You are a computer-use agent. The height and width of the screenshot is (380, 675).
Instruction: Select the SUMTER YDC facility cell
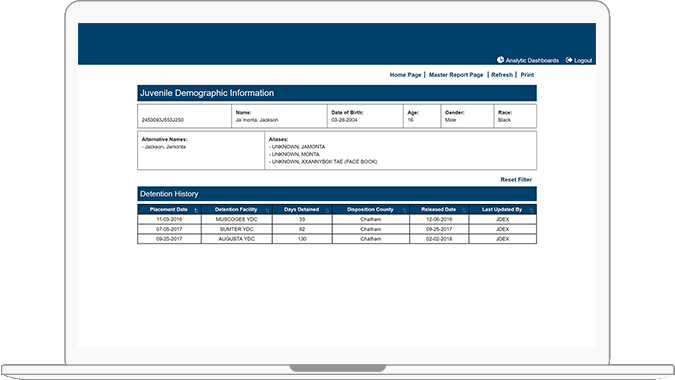tap(236, 229)
